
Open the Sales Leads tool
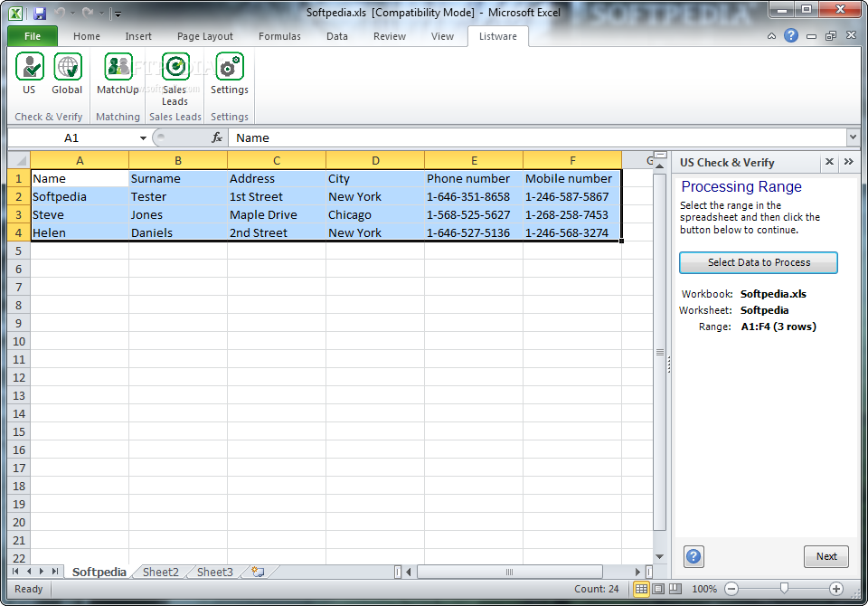tap(175, 80)
